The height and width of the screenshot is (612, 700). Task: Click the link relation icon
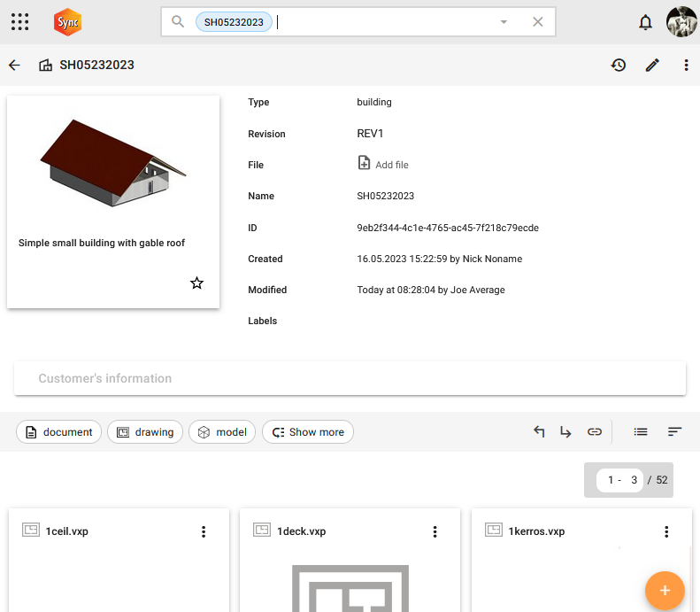pyautogui.click(x=595, y=432)
